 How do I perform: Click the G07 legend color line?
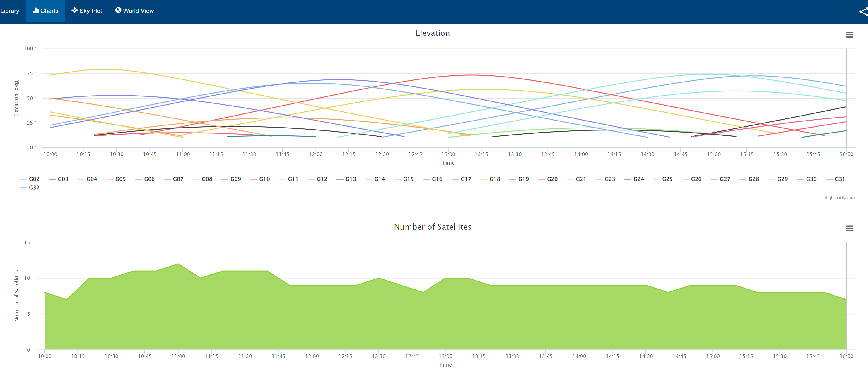(x=167, y=179)
